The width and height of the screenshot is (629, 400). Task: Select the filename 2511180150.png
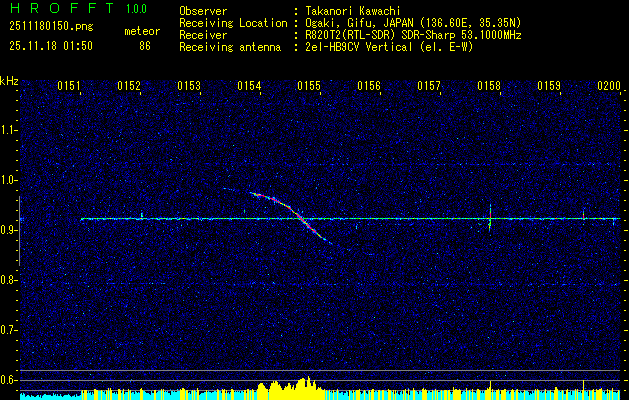click(51, 27)
